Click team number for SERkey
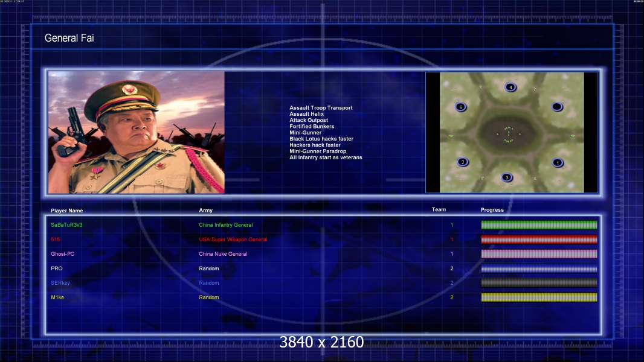 pos(452,283)
